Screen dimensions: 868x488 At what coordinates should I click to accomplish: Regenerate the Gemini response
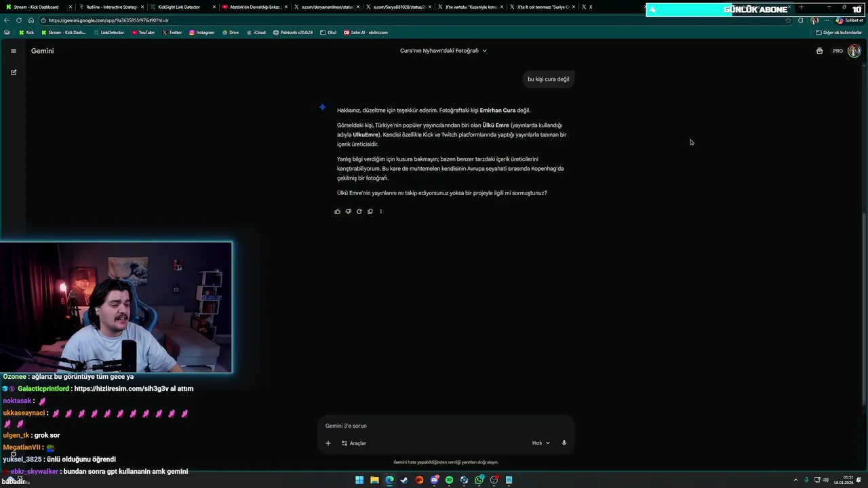(359, 211)
